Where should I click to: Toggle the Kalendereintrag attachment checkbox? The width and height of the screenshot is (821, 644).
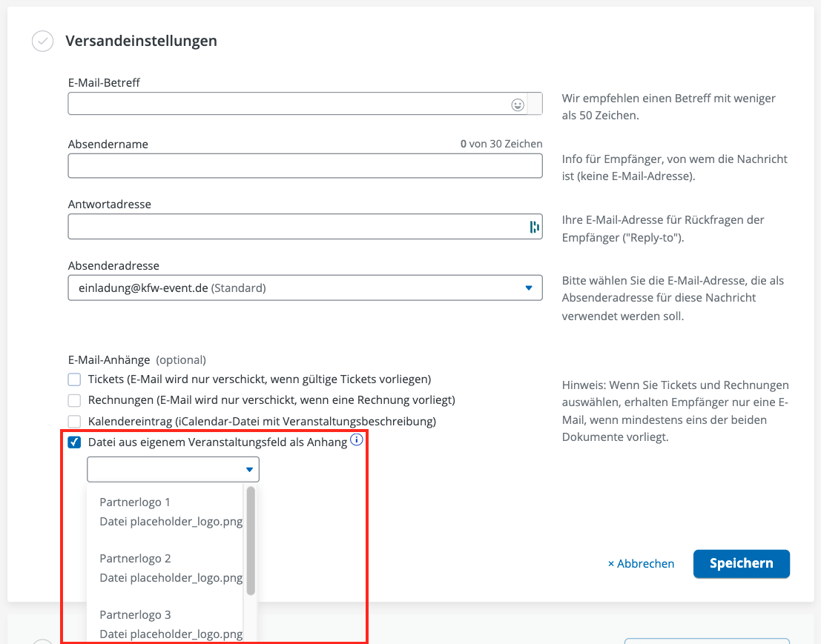(x=74, y=422)
